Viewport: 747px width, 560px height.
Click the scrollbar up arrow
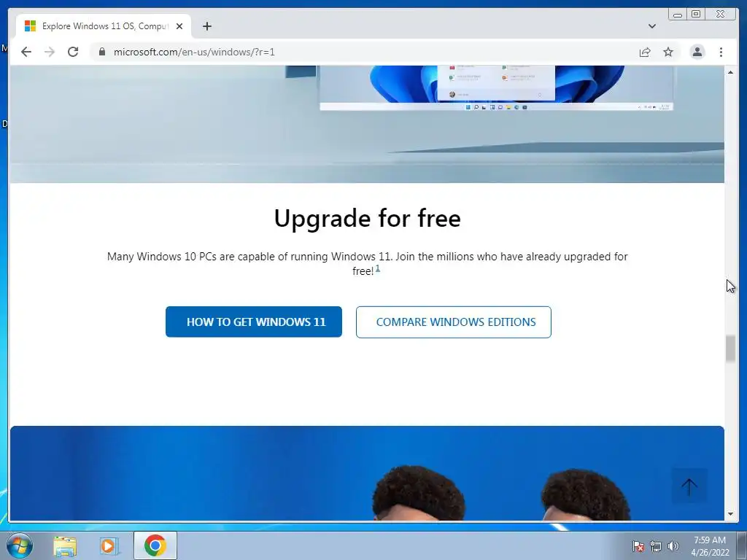[x=730, y=72]
